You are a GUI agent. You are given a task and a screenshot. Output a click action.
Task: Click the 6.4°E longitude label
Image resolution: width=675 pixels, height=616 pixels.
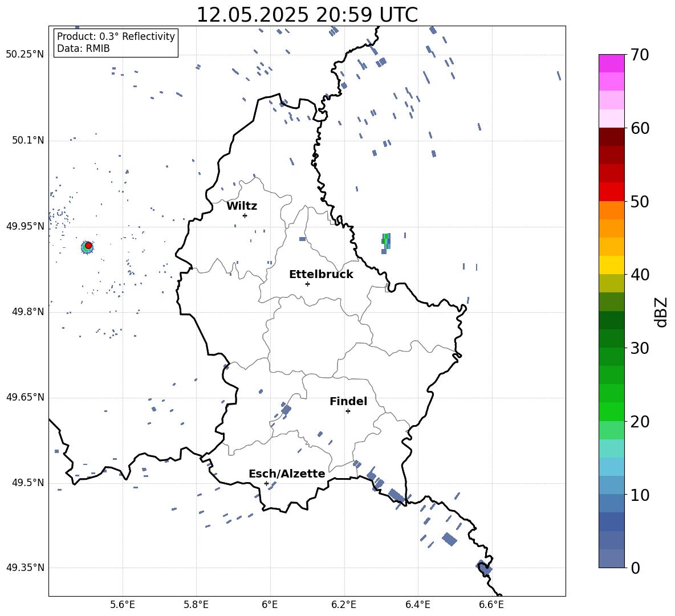[x=417, y=605]
